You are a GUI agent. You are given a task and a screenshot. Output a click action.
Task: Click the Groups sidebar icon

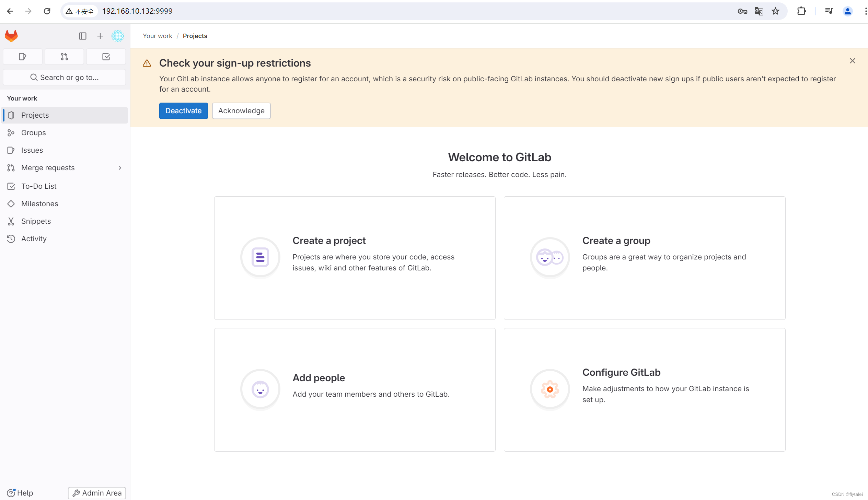pos(11,132)
